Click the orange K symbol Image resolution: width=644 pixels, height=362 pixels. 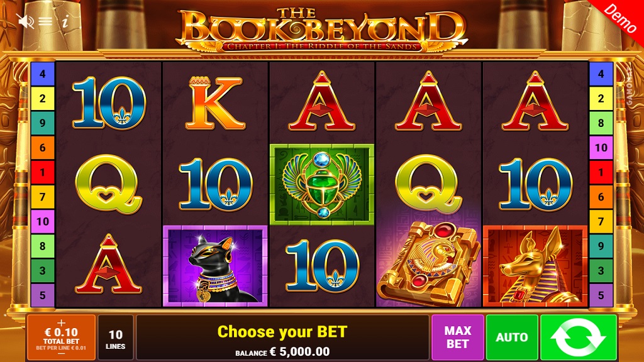(215, 104)
